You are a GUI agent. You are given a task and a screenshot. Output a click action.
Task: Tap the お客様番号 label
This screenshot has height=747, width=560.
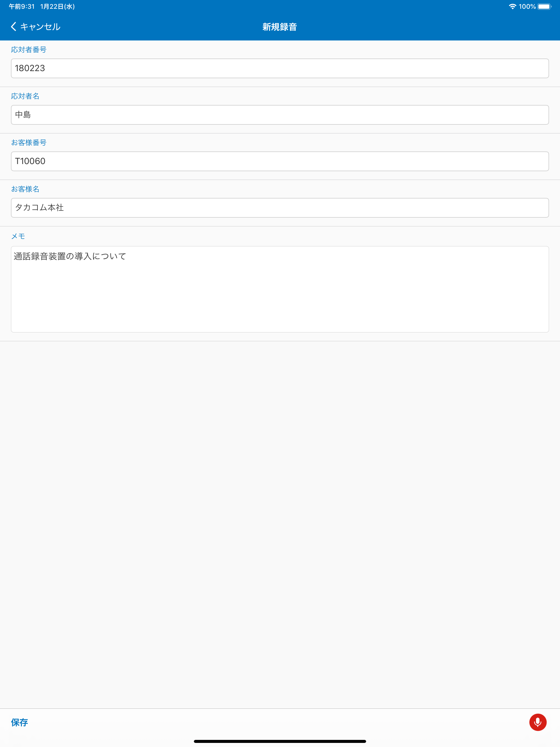[29, 142]
